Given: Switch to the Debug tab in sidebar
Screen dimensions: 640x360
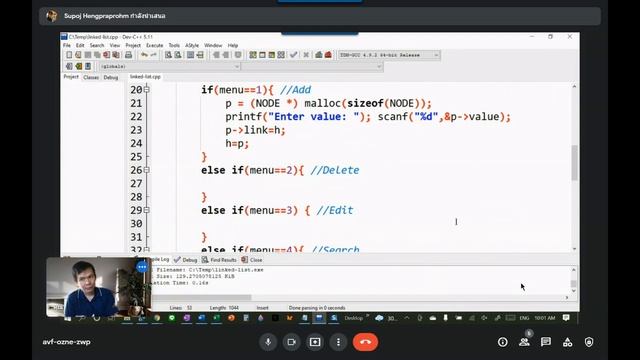Looking at the screenshot, I should (110, 77).
